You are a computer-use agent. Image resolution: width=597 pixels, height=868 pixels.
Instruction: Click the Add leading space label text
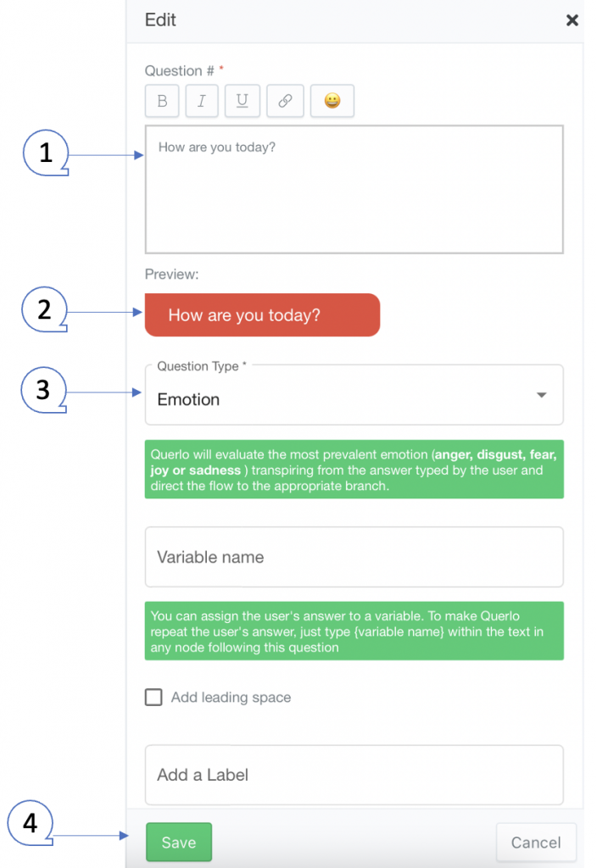pos(231,698)
